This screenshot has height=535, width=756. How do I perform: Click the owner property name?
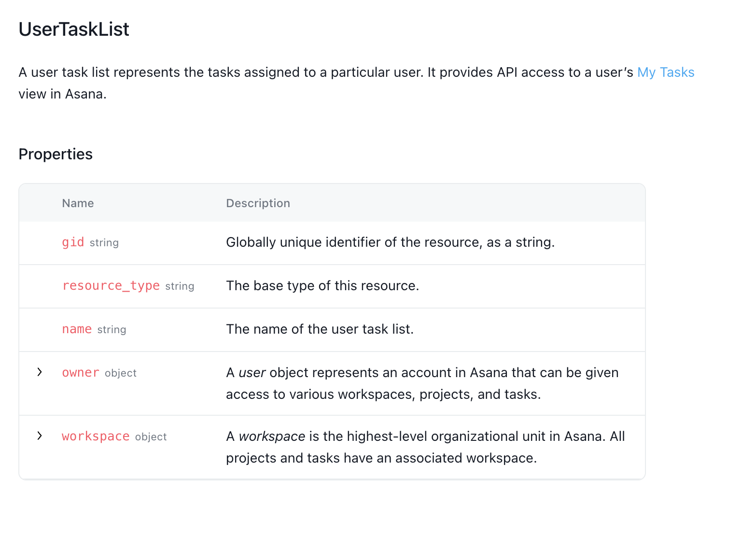pos(81,373)
